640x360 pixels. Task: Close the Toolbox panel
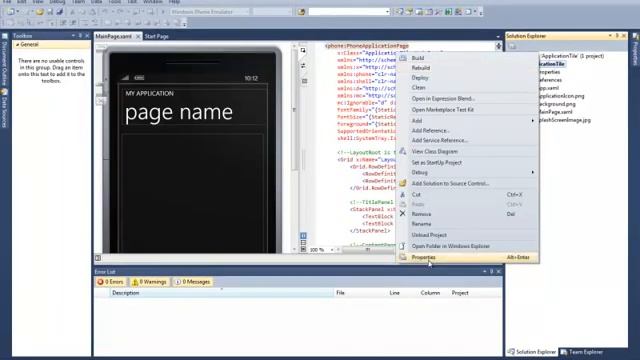click(87, 36)
